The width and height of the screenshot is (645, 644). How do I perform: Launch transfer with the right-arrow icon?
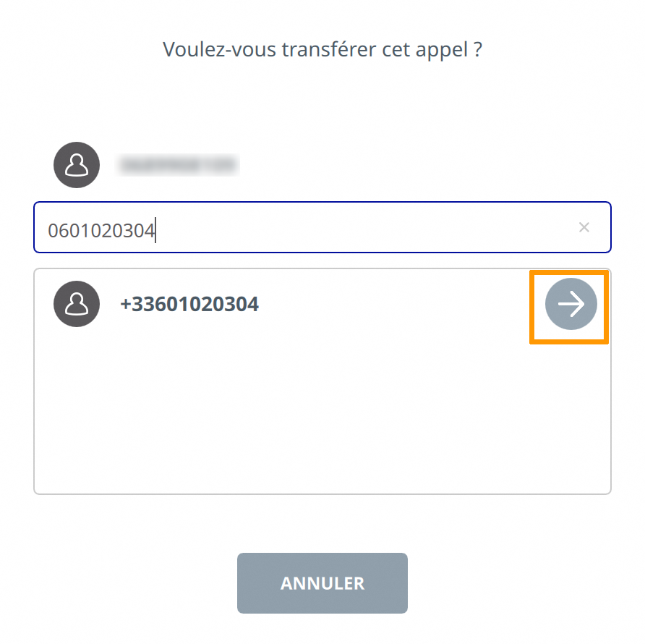click(571, 305)
